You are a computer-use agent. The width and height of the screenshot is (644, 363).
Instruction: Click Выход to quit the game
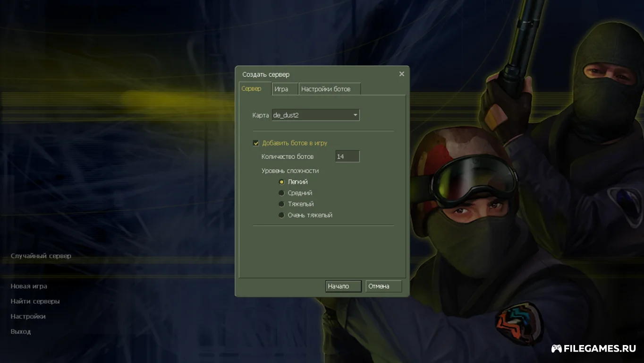click(21, 331)
